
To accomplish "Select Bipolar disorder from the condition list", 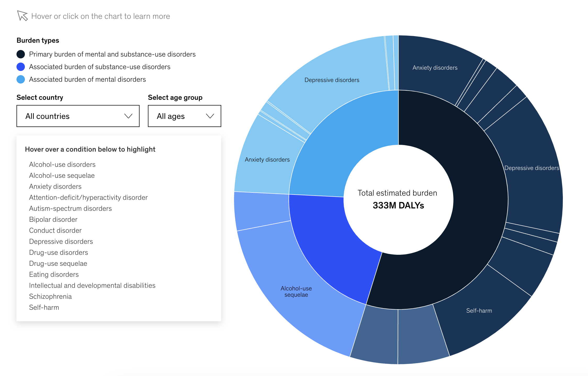I will pos(53,219).
